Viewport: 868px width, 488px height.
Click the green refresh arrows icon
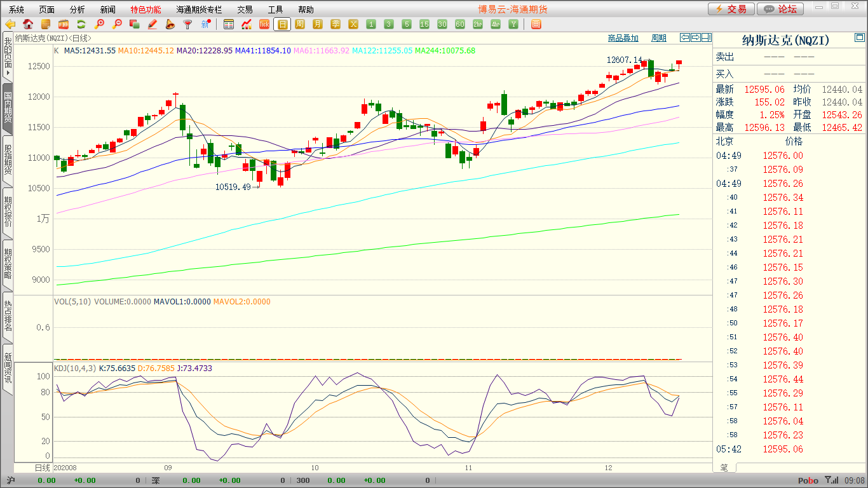pyautogui.click(x=81, y=24)
